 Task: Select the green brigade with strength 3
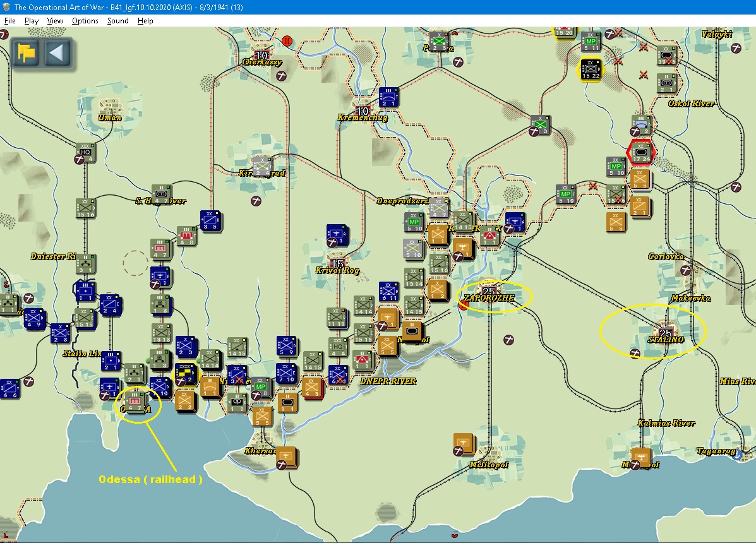point(540,125)
